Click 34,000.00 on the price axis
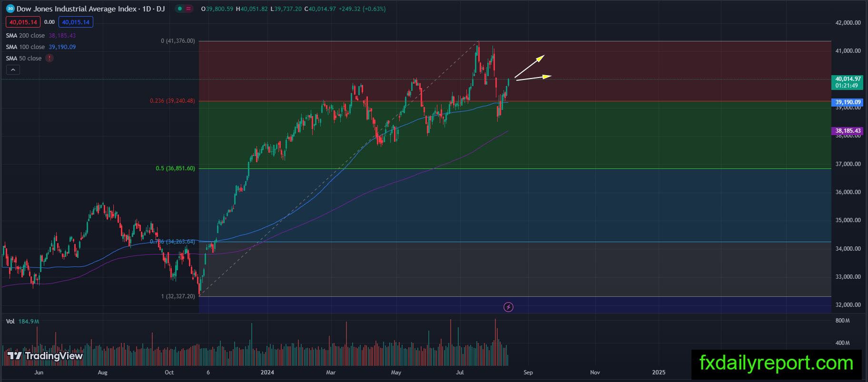Viewport: 868px width, 382px height. point(848,248)
